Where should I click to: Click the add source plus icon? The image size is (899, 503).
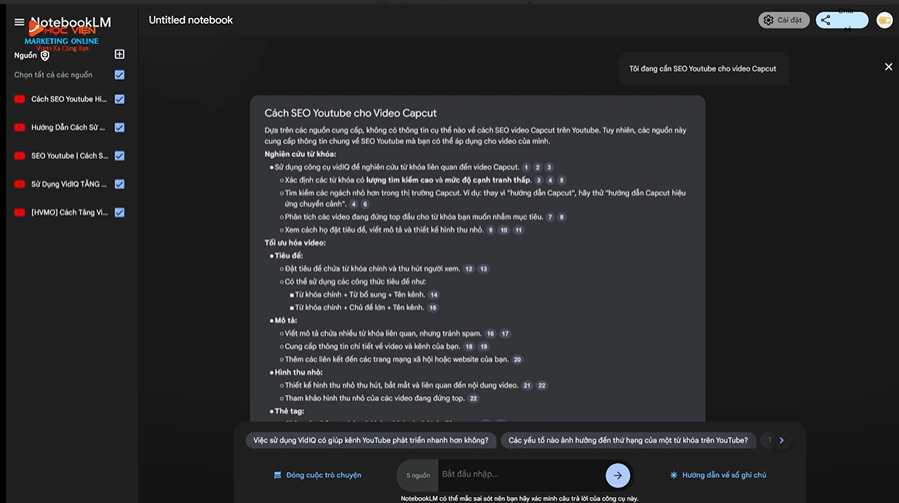tap(119, 54)
